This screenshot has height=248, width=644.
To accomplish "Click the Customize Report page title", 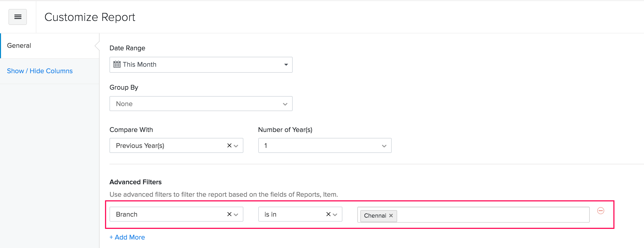I will pyautogui.click(x=90, y=17).
